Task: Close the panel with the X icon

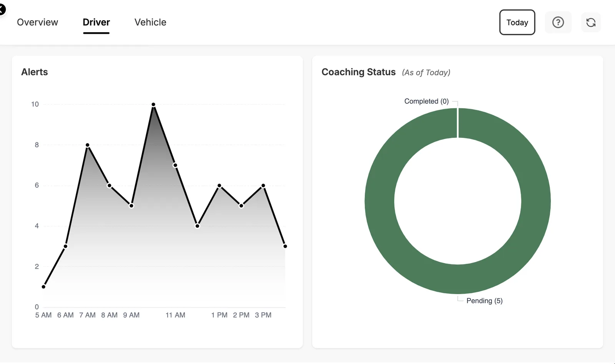Action: click(2, 9)
